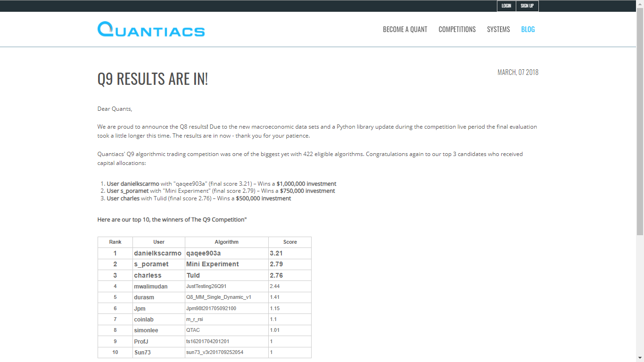The height and width of the screenshot is (362, 644).
Task: Click the $750,000 investment text
Action: pos(307,191)
